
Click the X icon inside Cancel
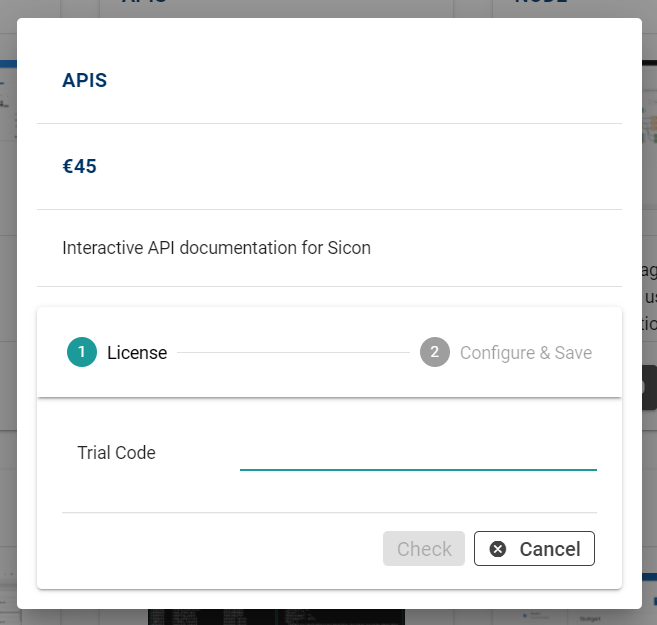[x=498, y=549]
